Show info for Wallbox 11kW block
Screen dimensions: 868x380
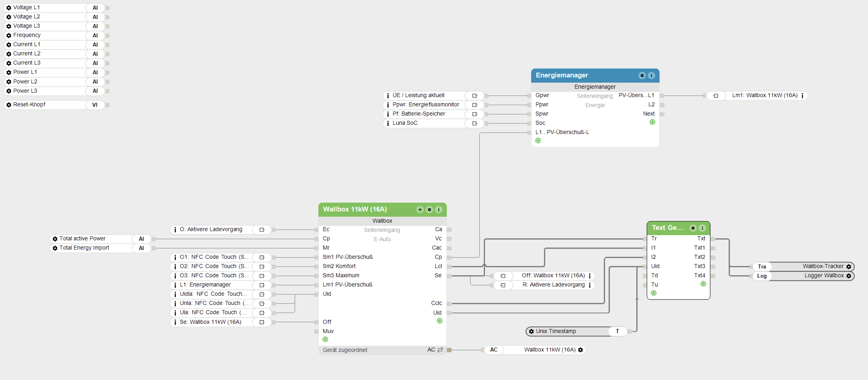(439, 209)
